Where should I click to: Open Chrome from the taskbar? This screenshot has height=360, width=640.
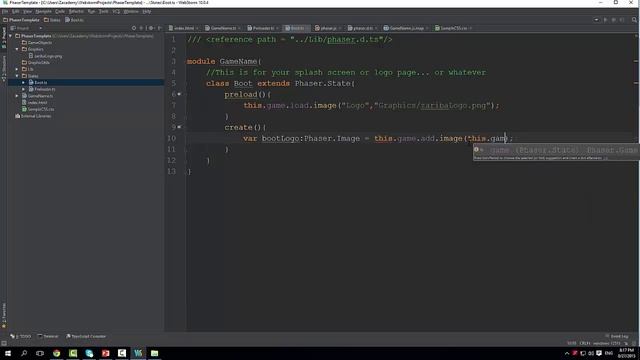(56, 353)
